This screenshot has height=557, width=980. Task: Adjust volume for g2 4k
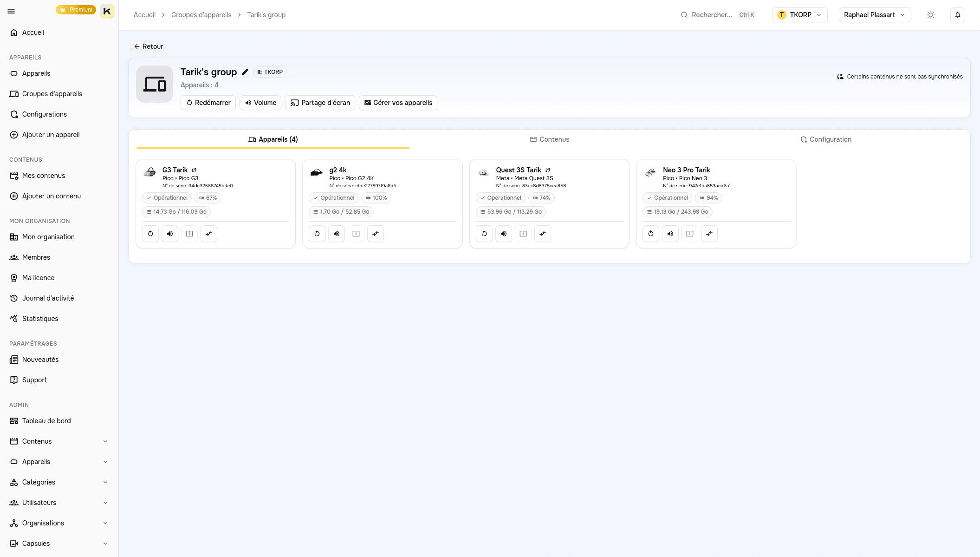tap(337, 234)
